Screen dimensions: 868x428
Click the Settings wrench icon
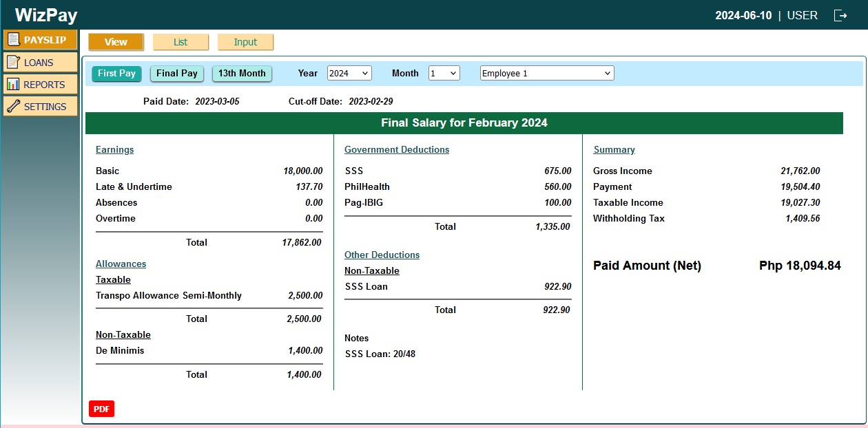coord(13,107)
